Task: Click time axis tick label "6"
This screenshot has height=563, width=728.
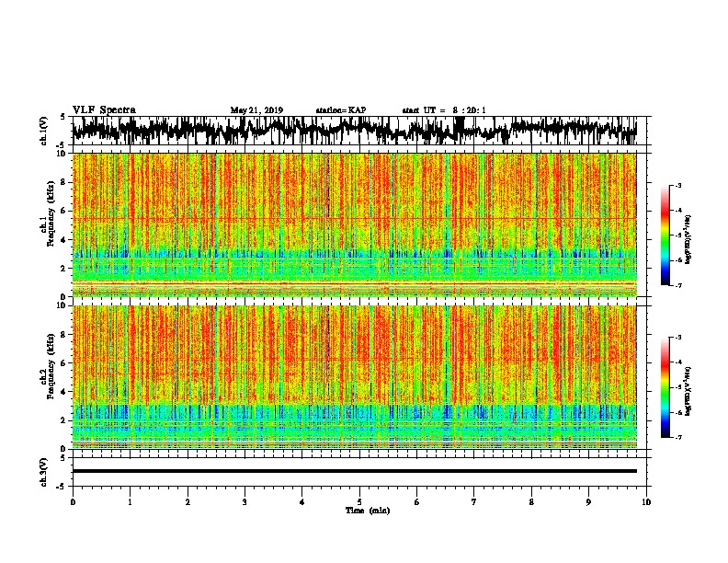Action: coord(417,502)
